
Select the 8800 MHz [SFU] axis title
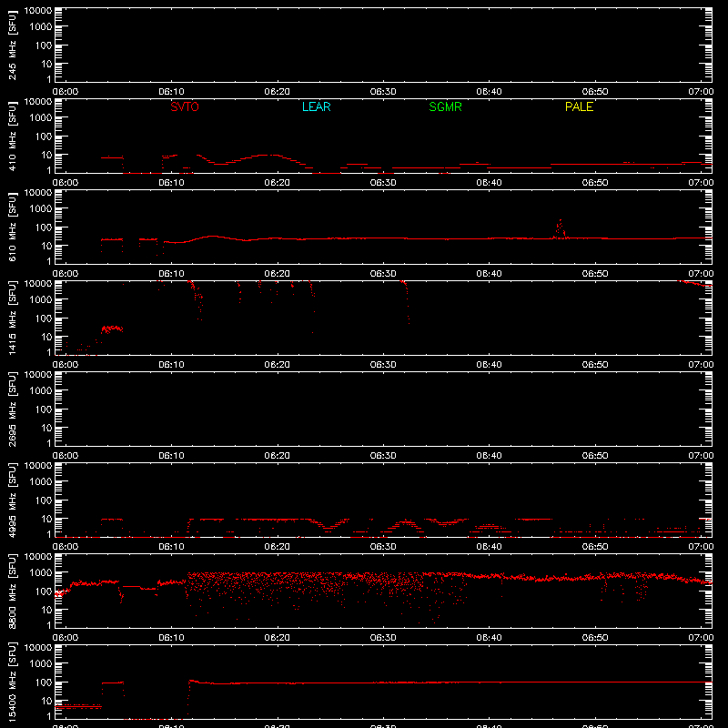point(12,591)
